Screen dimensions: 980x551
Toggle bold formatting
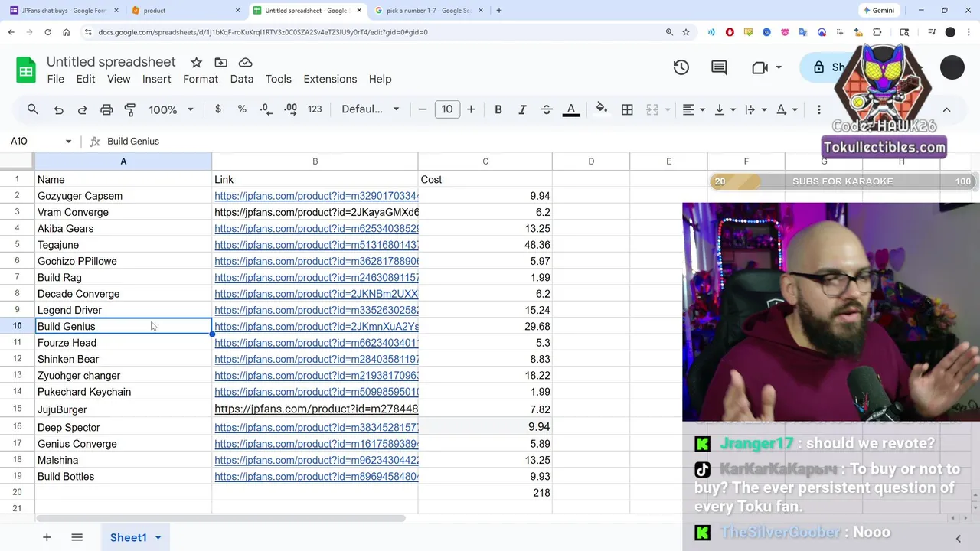pyautogui.click(x=498, y=109)
